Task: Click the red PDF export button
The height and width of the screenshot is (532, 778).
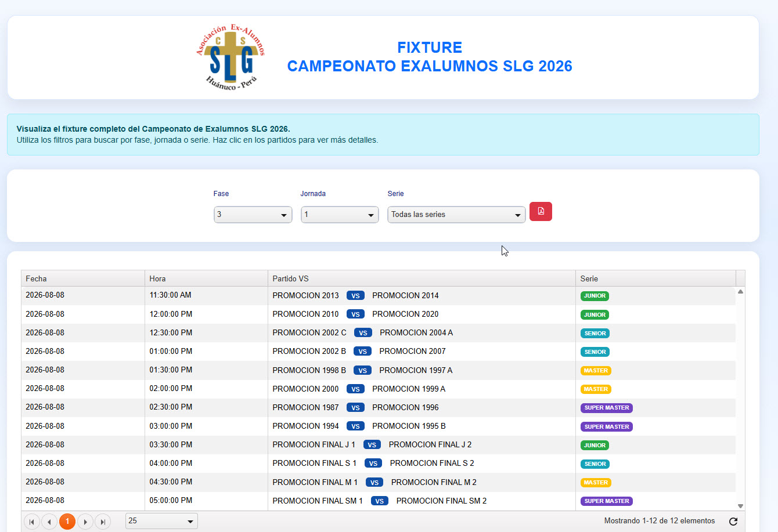Action: click(541, 211)
